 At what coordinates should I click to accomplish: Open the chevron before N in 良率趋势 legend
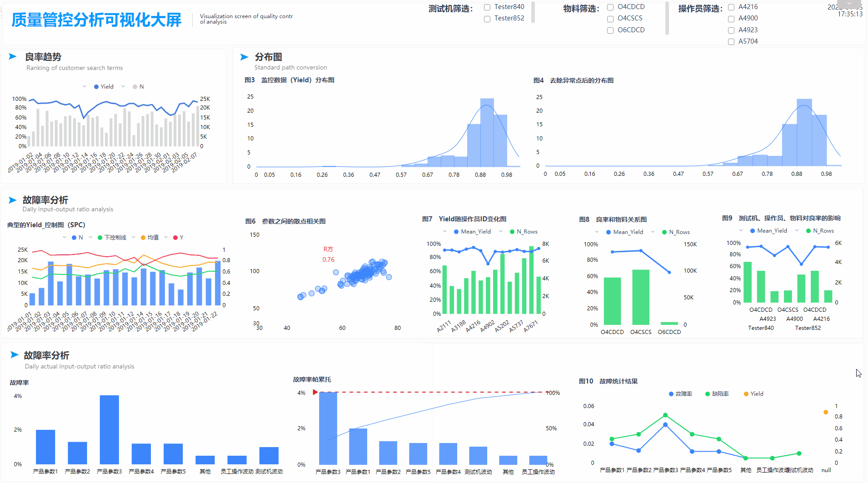(x=123, y=86)
